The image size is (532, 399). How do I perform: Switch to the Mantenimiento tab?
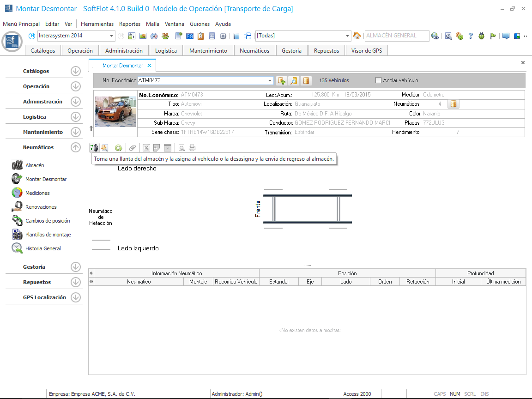[208, 51]
